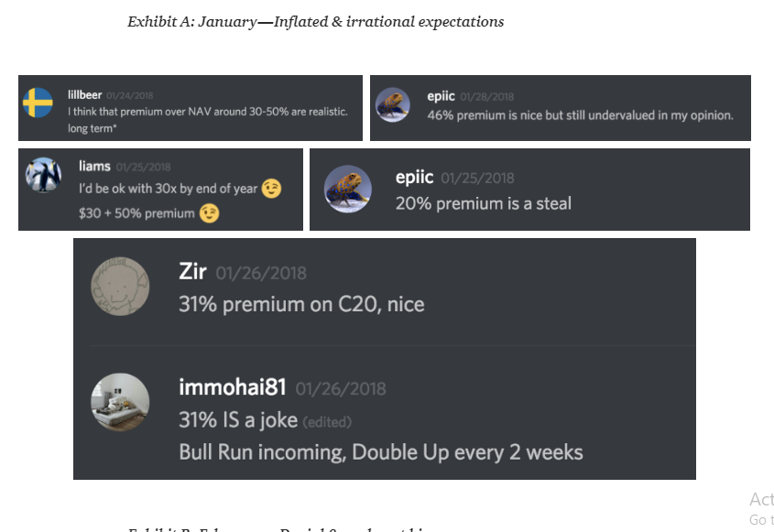This screenshot has height=532, width=774.
Task: Open the immohai81 username
Action: click(233, 387)
